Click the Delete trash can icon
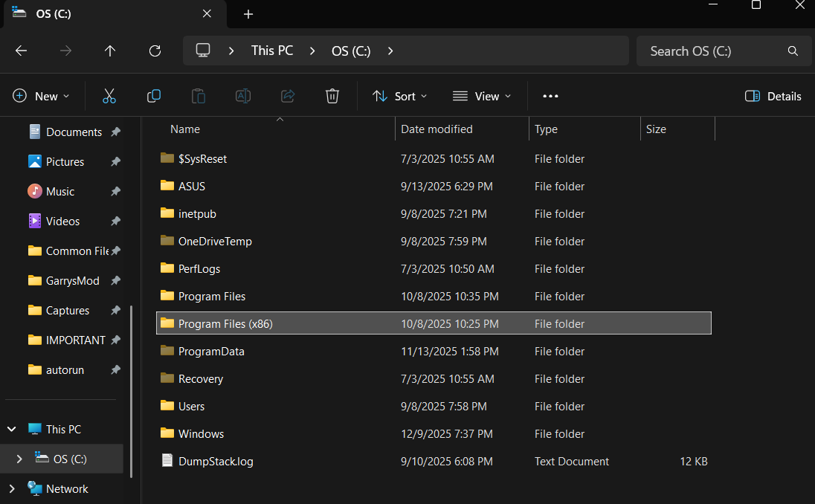 pyautogui.click(x=332, y=96)
